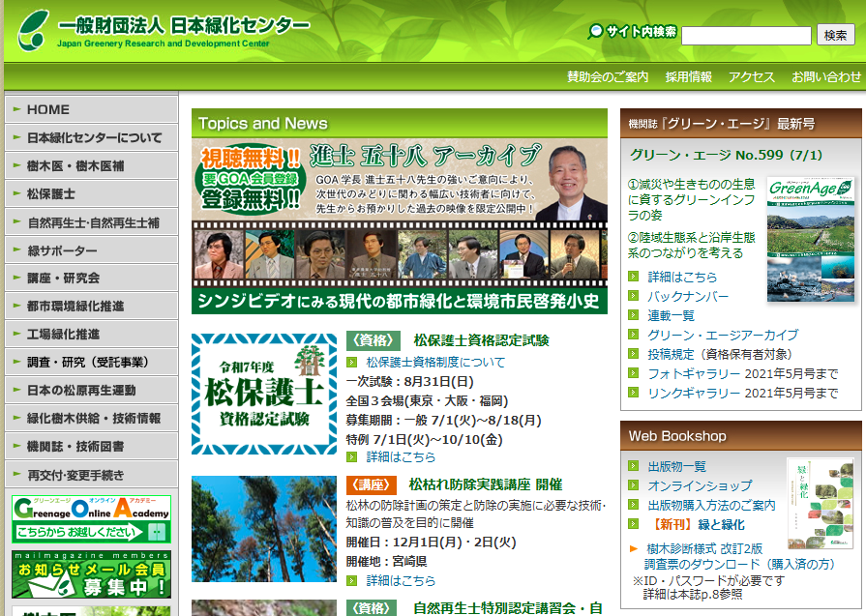Open 樹木医・樹木医補 in the sidebar

tap(91, 165)
